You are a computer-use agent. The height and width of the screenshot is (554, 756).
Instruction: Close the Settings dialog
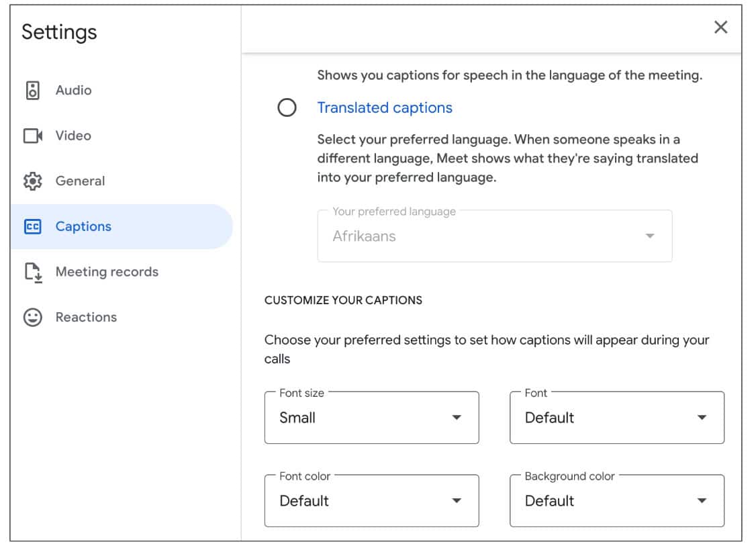pyautogui.click(x=721, y=28)
